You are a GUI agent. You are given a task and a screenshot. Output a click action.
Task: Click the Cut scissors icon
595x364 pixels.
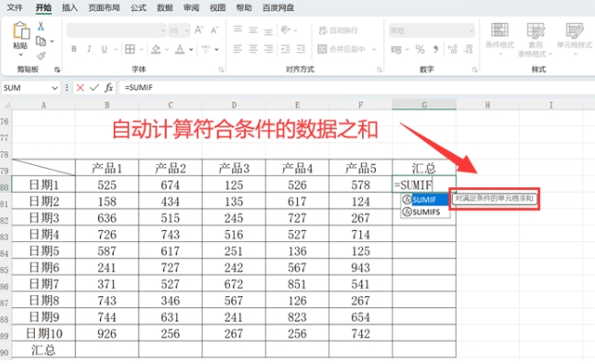40,27
